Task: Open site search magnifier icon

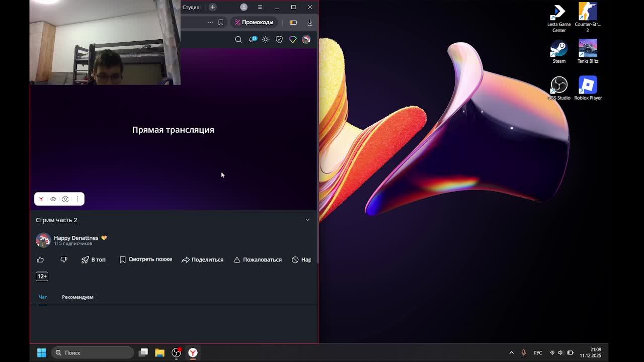Action: pos(238,39)
